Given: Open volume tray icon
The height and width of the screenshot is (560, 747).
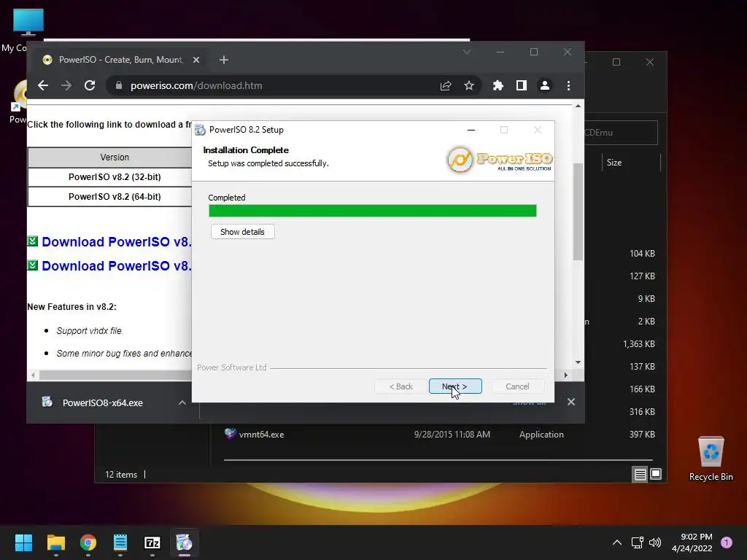Looking at the screenshot, I should coord(655,542).
